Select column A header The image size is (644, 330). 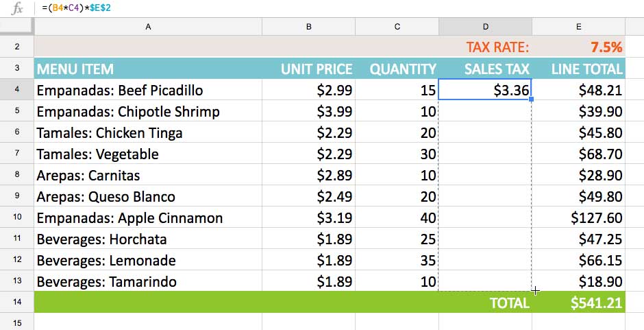coord(148,27)
